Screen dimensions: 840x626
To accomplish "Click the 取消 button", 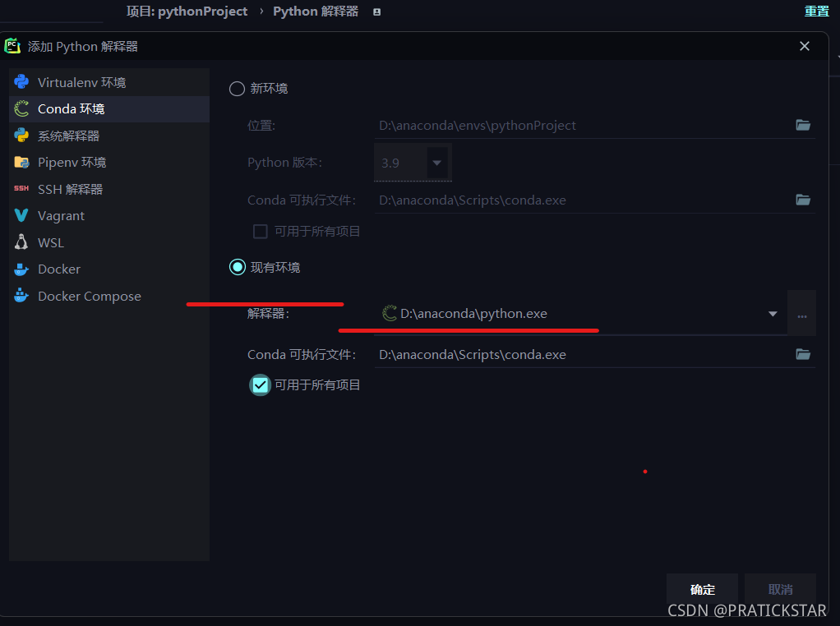I will pyautogui.click(x=780, y=590).
